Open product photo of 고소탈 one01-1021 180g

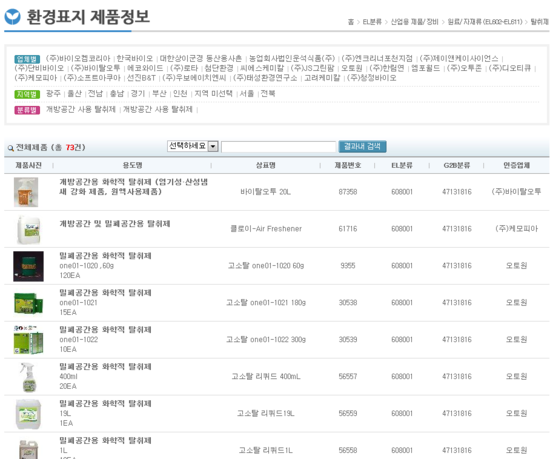28,303
